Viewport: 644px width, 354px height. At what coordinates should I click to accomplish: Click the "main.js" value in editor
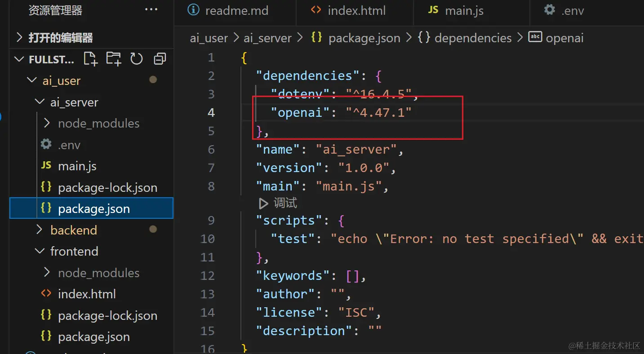click(349, 186)
